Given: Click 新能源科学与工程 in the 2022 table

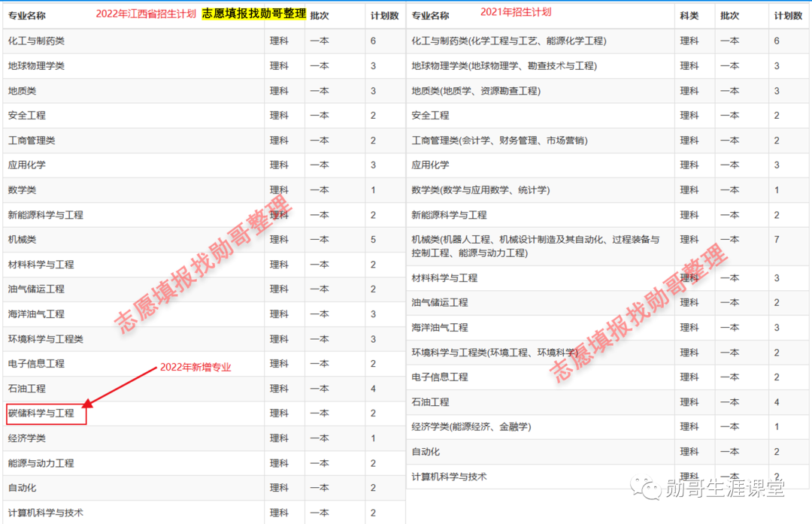Looking at the screenshot, I should (46, 215).
